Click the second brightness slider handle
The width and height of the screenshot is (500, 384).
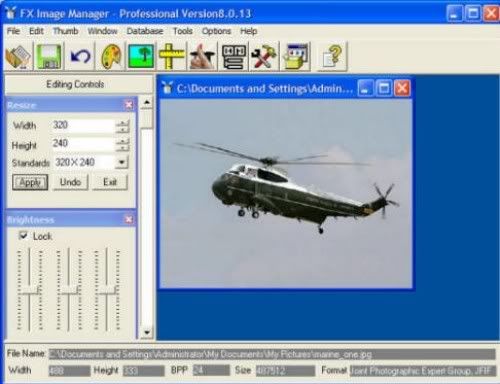[x=69, y=290]
